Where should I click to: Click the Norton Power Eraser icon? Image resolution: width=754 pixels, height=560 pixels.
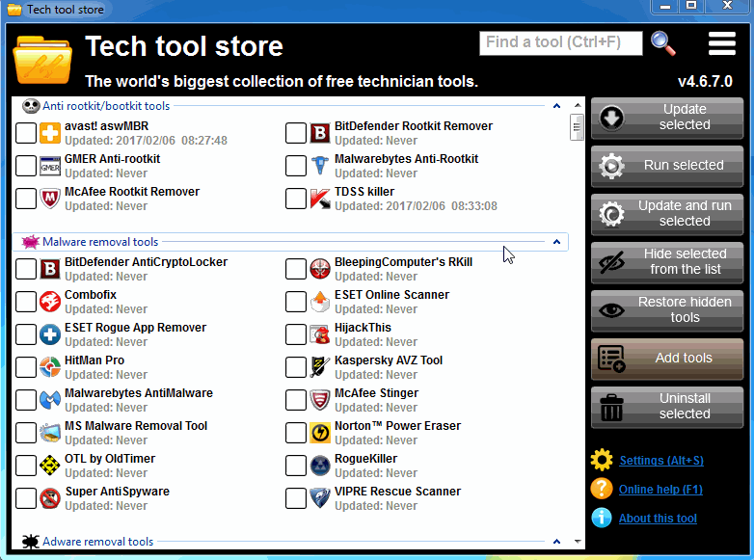click(320, 433)
